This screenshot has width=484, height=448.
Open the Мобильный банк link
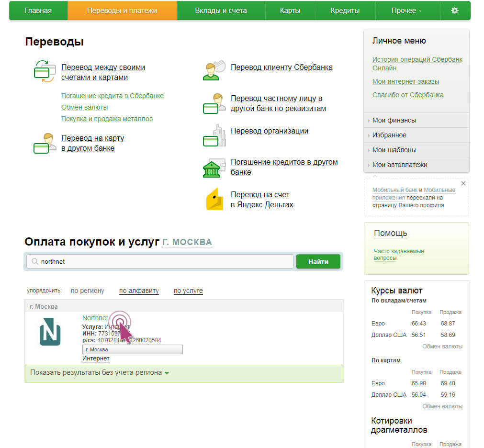point(395,190)
